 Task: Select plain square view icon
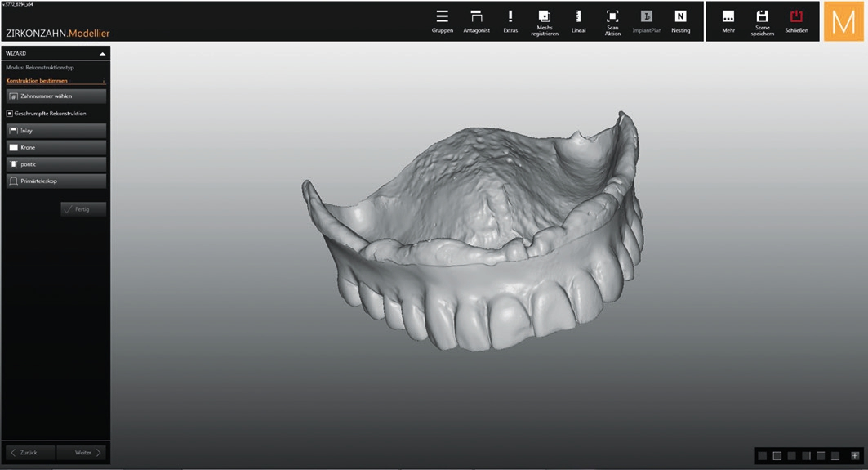click(x=791, y=455)
